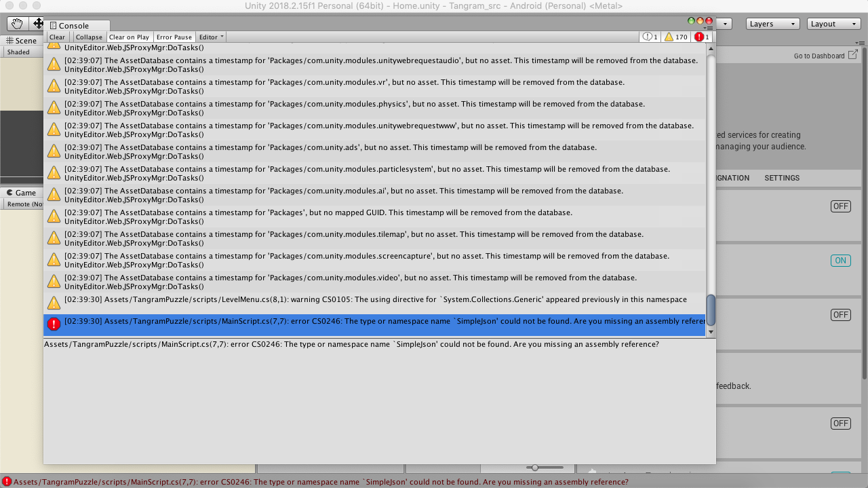Enable Collapse in the console toolbar

click(89, 37)
